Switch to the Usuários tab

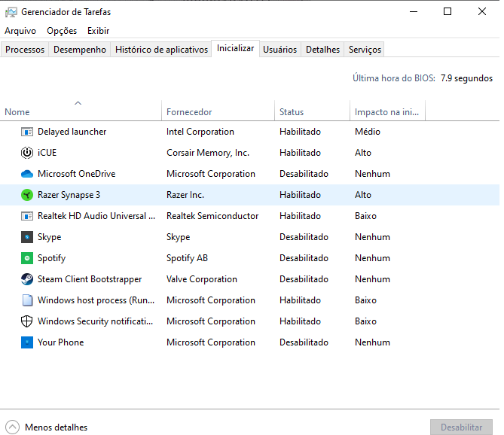pyautogui.click(x=279, y=50)
